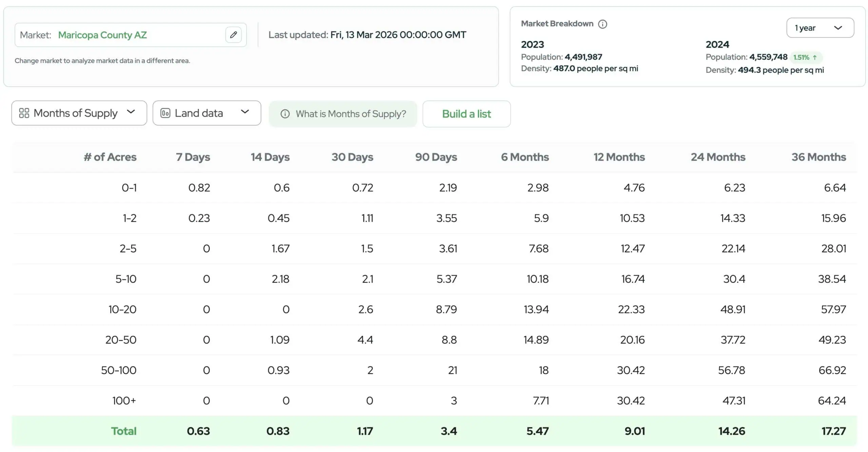Expand the 1 year period dropdown
Screen dimensions: 868x452
tap(820, 28)
